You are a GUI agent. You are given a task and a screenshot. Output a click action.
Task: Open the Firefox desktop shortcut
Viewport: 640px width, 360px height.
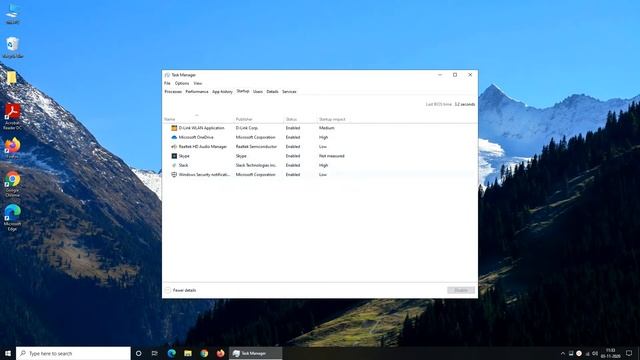(x=13, y=148)
